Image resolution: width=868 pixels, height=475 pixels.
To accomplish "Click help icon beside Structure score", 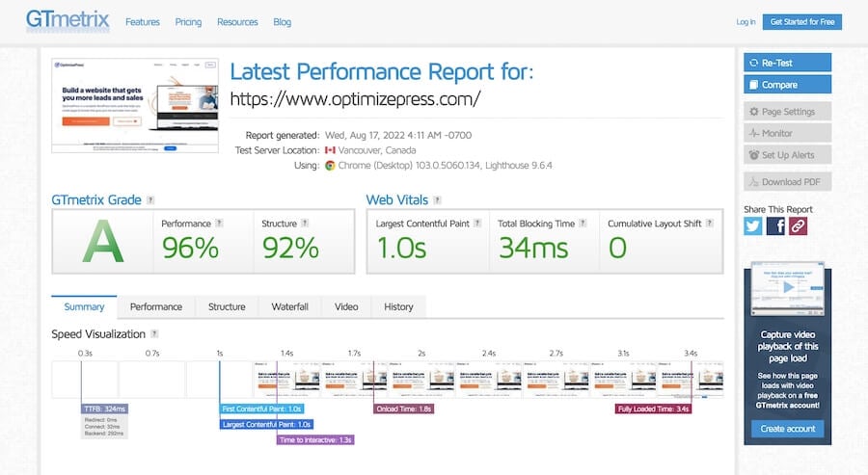I will [305, 224].
